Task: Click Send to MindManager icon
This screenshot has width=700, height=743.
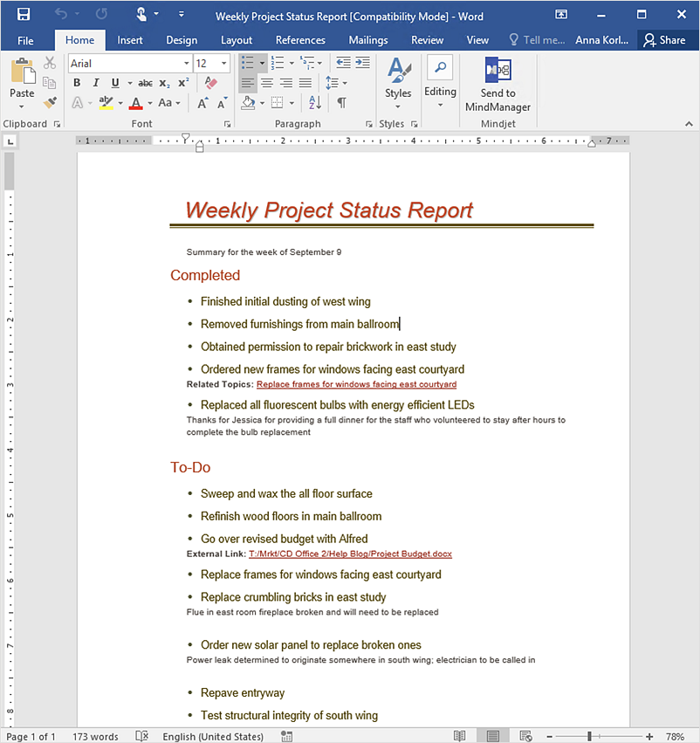Action: [498, 72]
